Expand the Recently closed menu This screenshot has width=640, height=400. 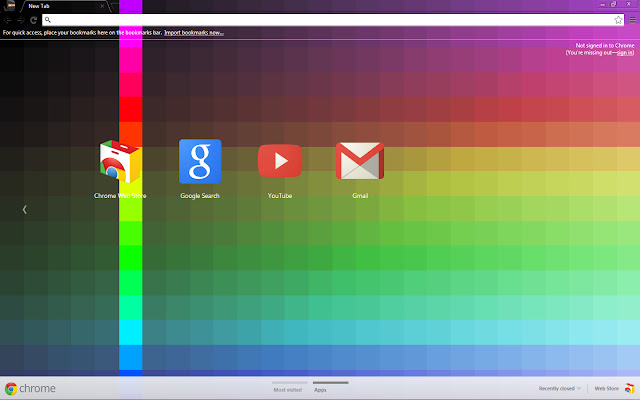coord(559,389)
